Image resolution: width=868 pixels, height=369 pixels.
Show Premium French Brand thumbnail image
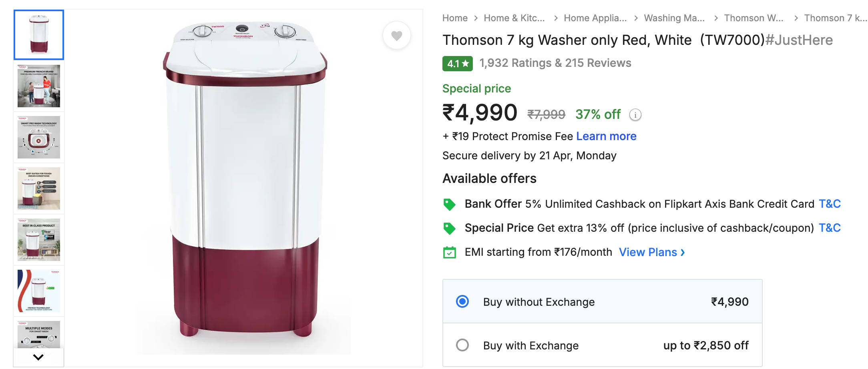[39, 86]
